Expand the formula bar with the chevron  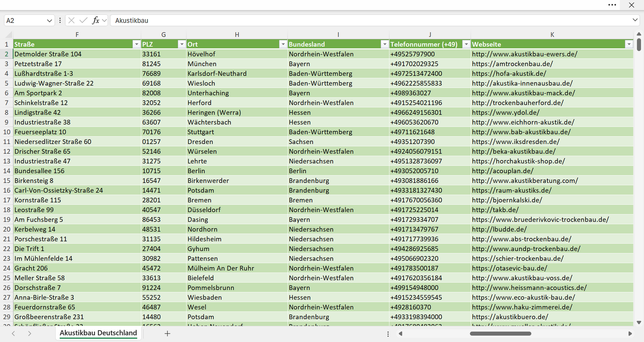click(635, 20)
